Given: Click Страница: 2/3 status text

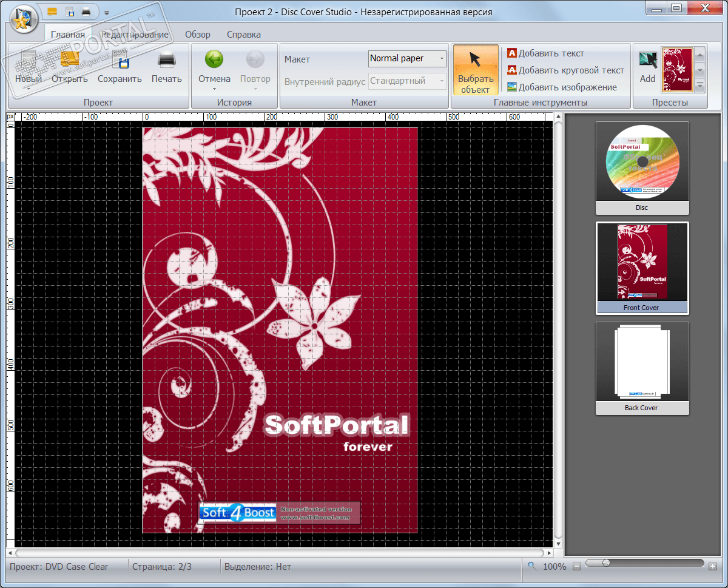Looking at the screenshot, I should 161,567.
